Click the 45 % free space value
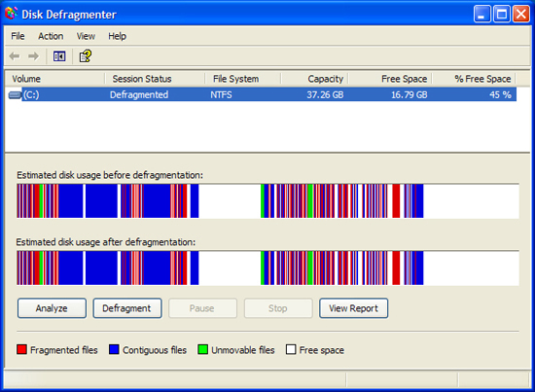Viewport: 535px width, 392px height. click(500, 95)
